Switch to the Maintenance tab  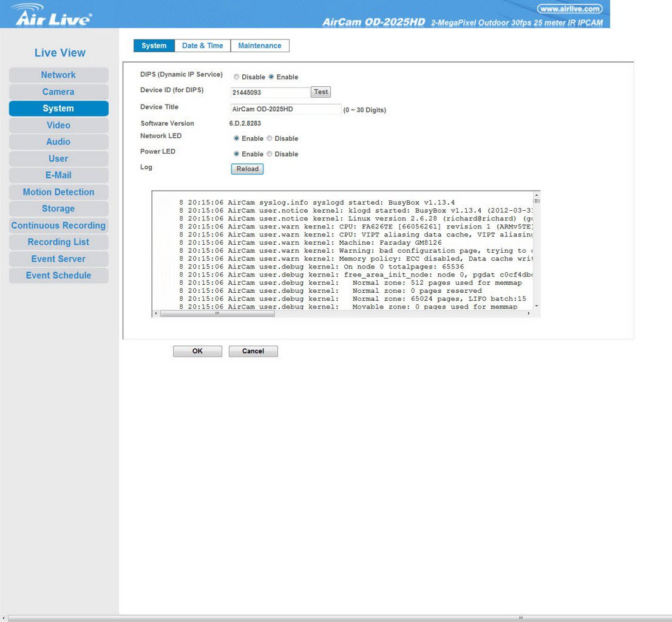click(260, 46)
